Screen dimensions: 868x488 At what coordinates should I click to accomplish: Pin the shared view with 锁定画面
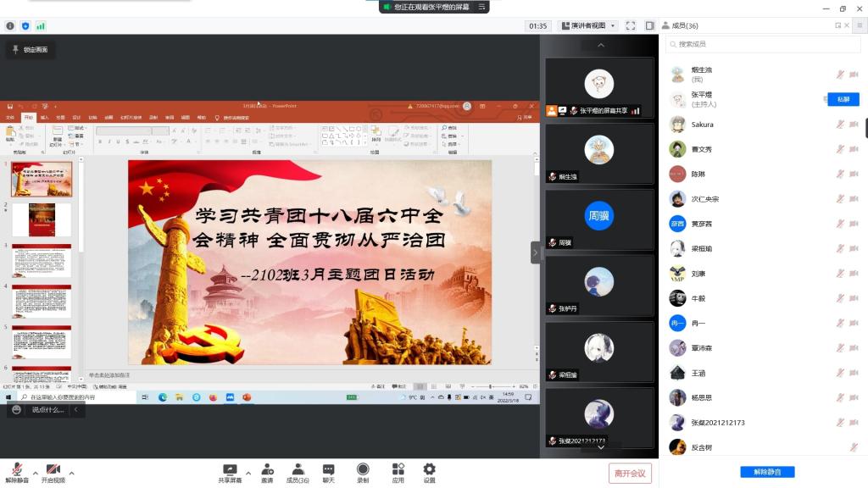click(30, 50)
